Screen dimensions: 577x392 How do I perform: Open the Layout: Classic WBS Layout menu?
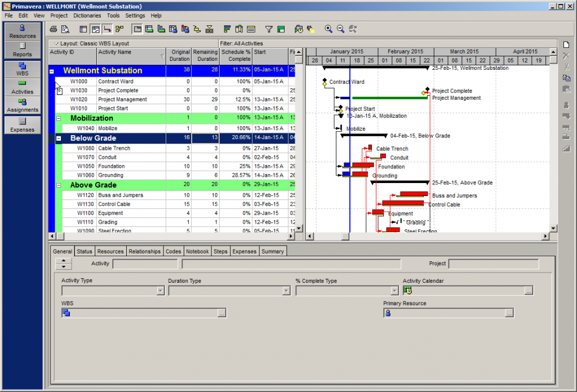91,43
